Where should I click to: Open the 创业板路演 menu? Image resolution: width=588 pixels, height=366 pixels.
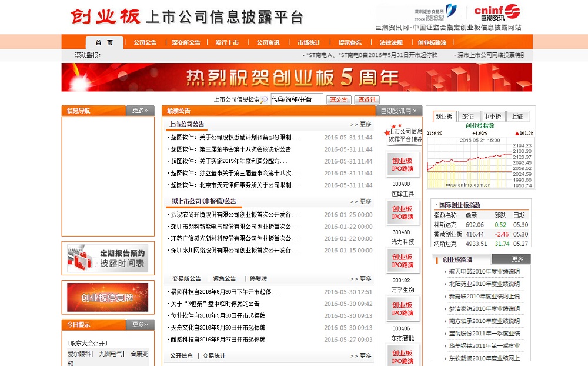[432, 43]
